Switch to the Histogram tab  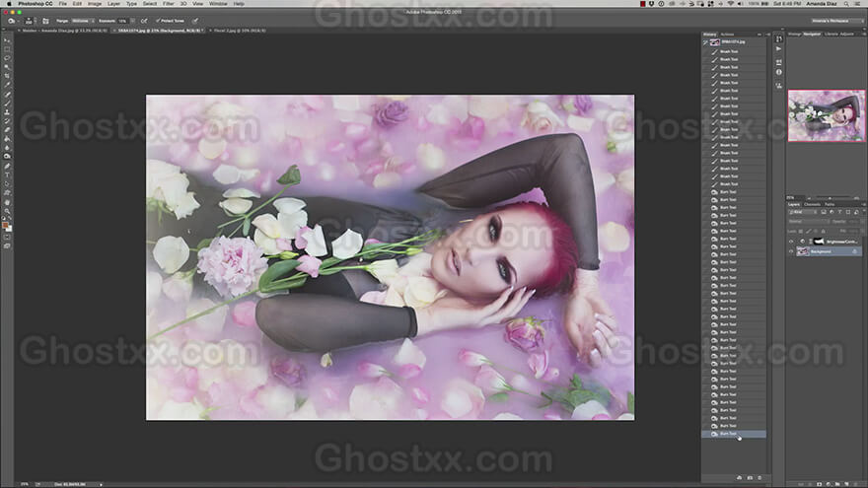pyautogui.click(x=794, y=34)
